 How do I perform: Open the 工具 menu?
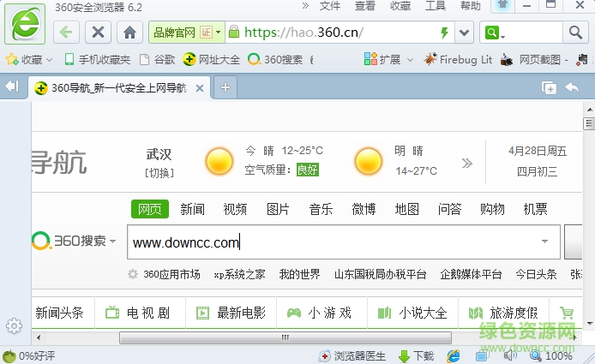436,6
